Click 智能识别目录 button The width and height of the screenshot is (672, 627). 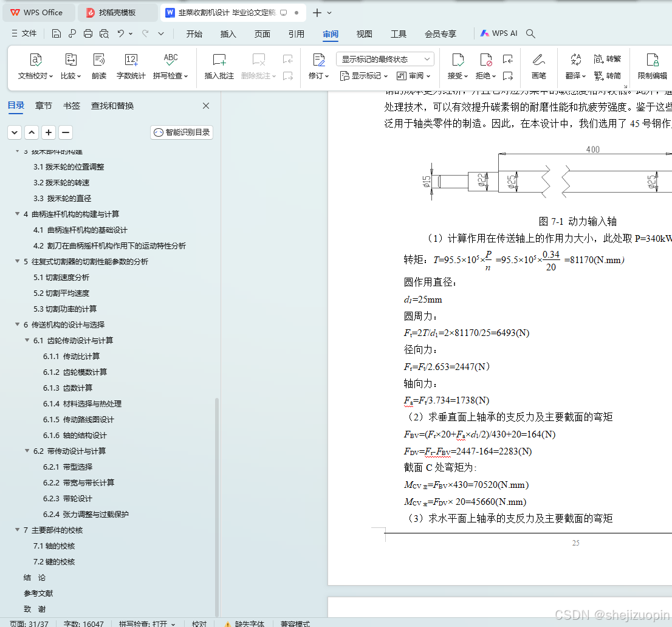point(182,132)
